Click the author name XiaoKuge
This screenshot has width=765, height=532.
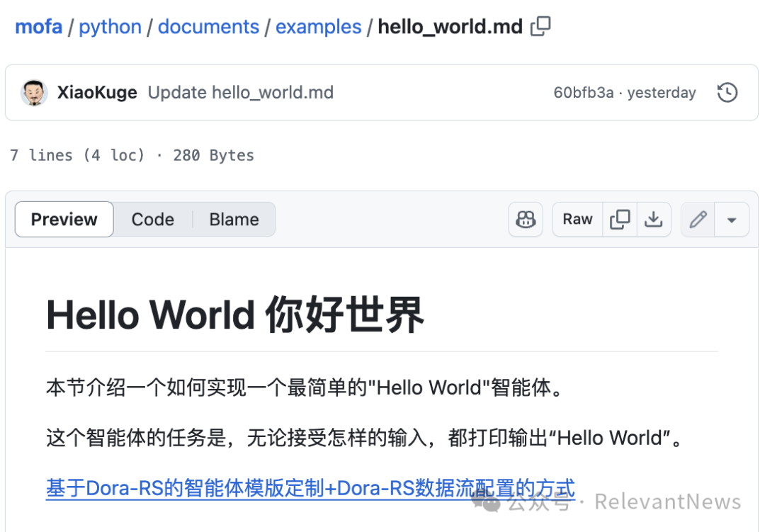tap(97, 92)
